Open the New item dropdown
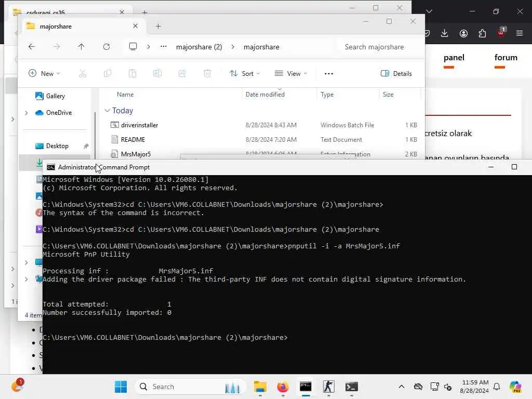This screenshot has width=532, height=399. coord(45,74)
